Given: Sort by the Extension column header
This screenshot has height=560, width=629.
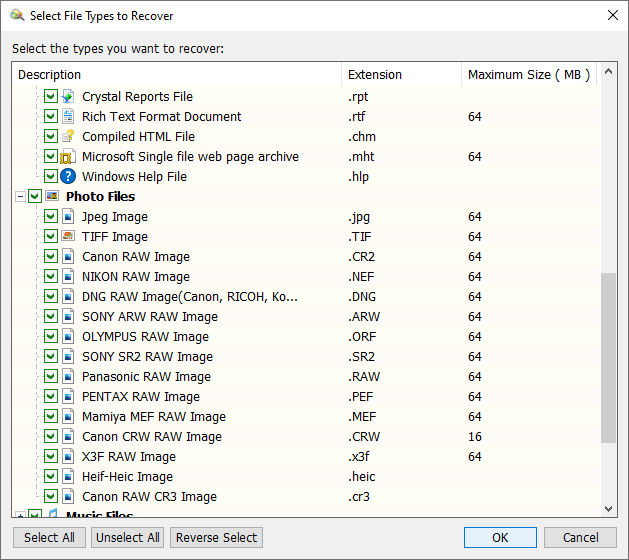Looking at the screenshot, I should pos(402,75).
